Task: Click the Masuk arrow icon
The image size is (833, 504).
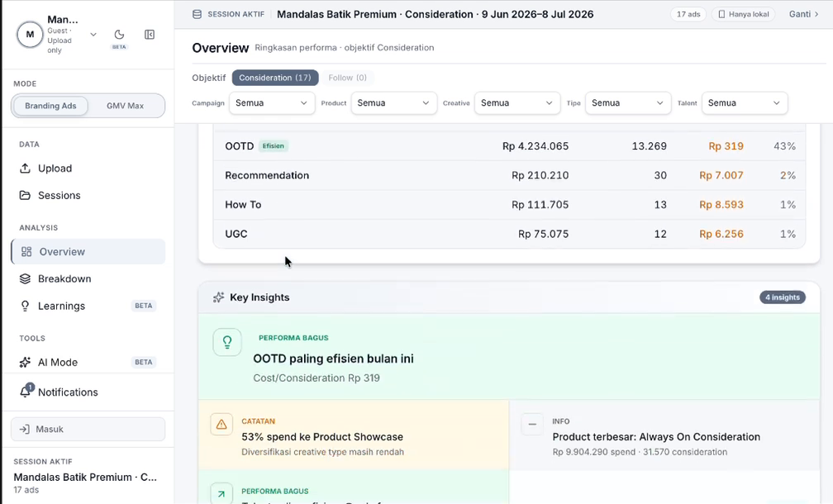Action: pos(25,429)
